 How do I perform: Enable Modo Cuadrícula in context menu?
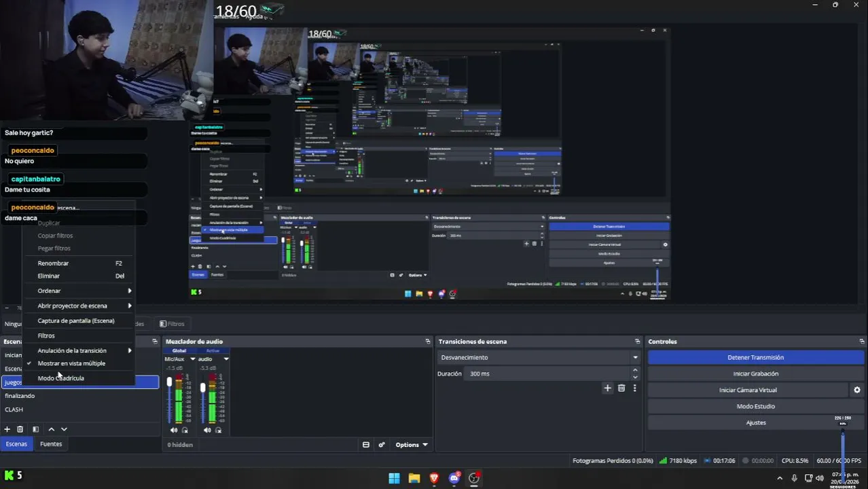(x=61, y=378)
